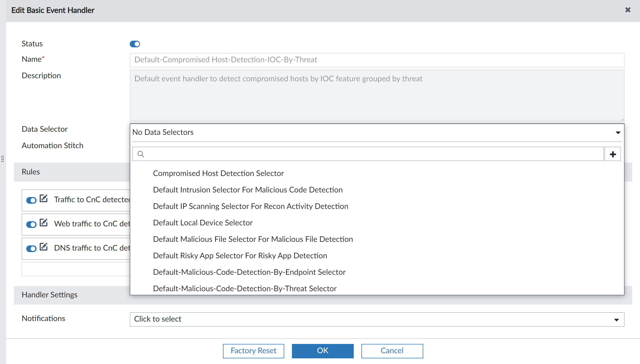Screen dimensions: 640x364
Task: Edit the DNS traffic to CnC rule
Action: pyautogui.click(x=44, y=246)
